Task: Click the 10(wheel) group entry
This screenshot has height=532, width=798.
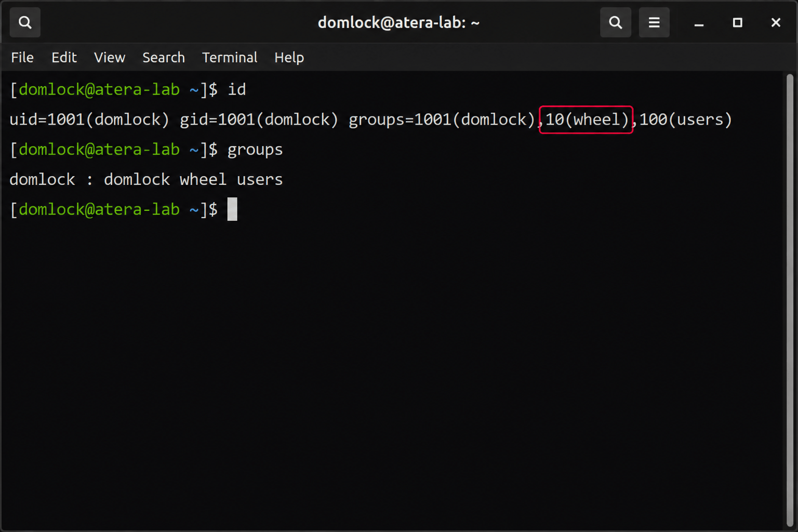Action: pos(587,119)
